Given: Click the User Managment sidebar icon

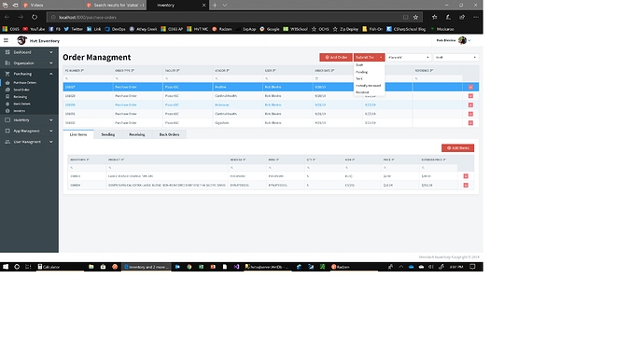Looking at the screenshot, I should click(x=7, y=142).
